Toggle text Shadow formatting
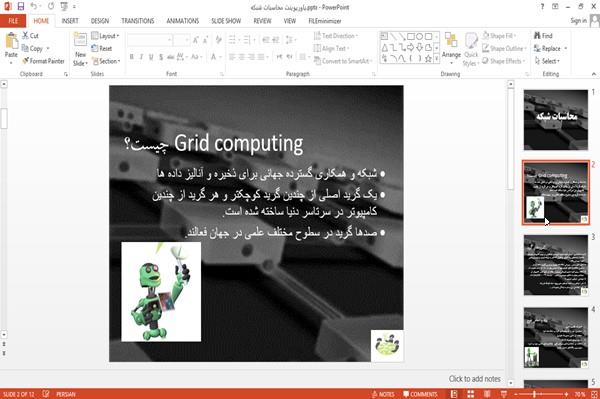The height and width of the screenshot is (399, 600). tap(161, 57)
